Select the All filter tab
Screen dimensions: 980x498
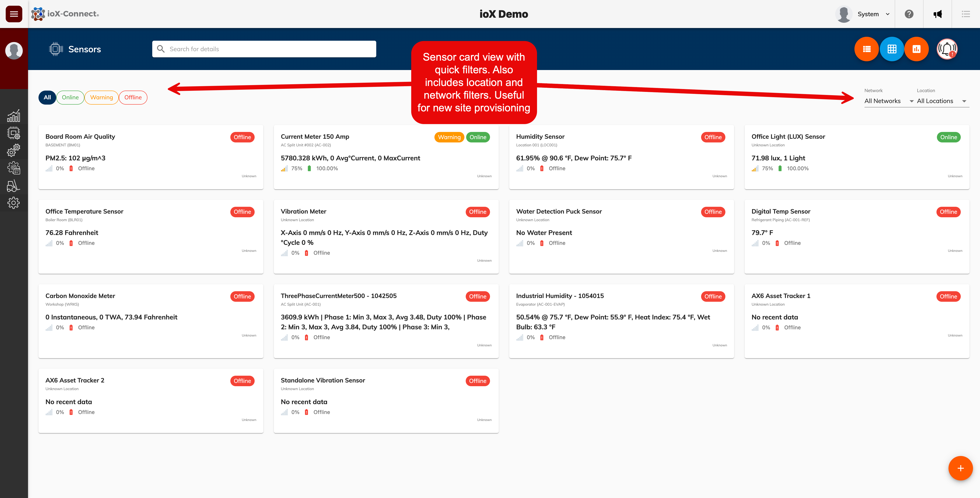(47, 97)
